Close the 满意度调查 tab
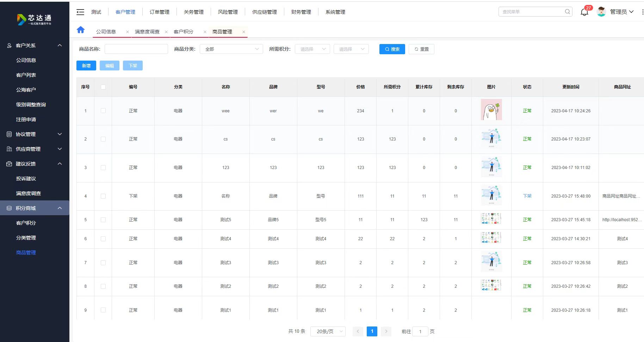This screenshot has width=644, height=342. (166, 32)
